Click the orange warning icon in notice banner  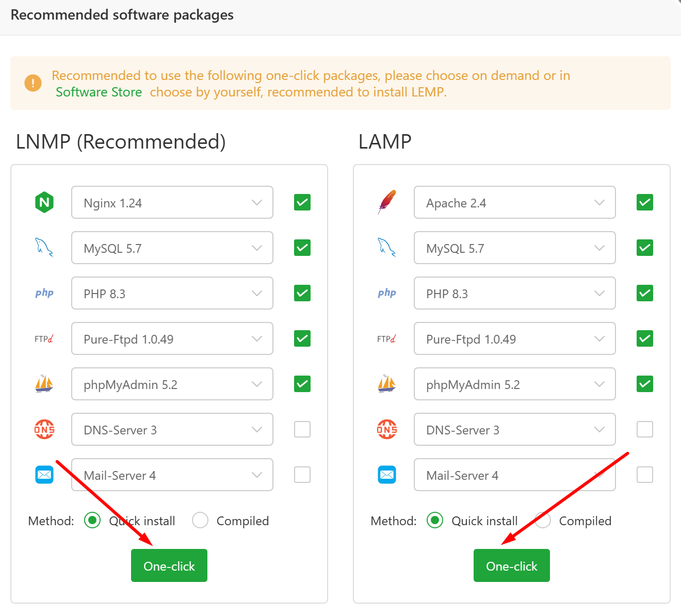(33, 83)
